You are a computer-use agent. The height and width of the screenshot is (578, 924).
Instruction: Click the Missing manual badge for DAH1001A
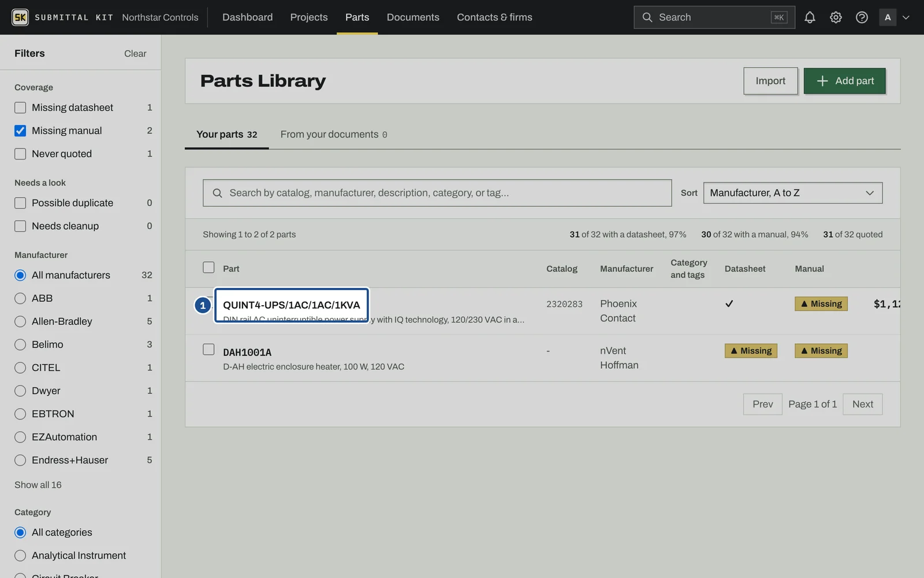pos(821,351)
